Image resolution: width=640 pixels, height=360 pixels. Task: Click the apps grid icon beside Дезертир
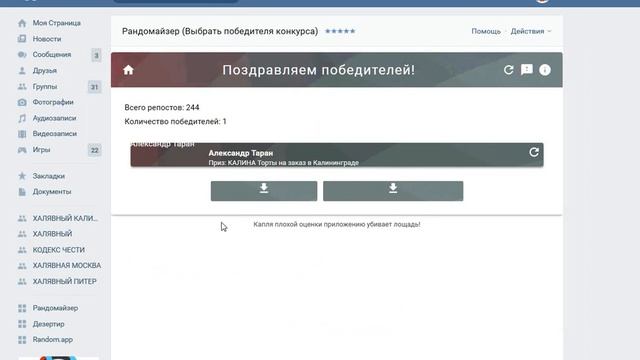pyautogui.click(x=22, y=324)
